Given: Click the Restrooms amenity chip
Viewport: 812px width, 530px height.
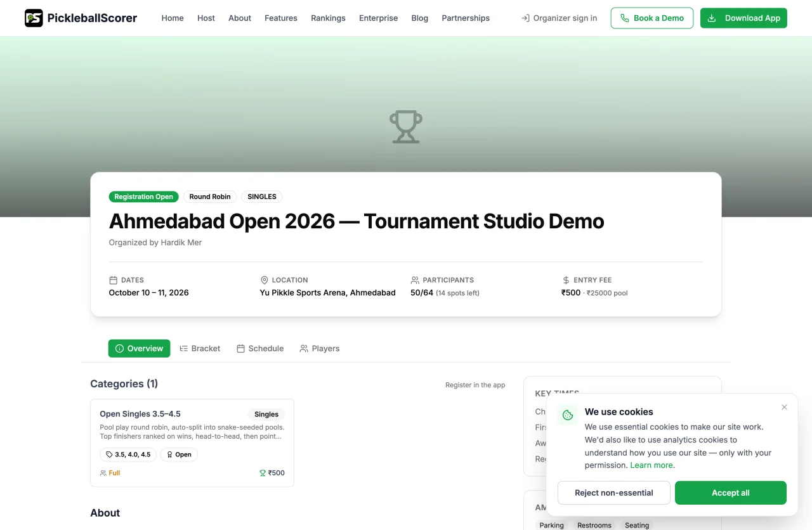Looking at the screenshot, I should pyautogui.click(x=594, y=525).
